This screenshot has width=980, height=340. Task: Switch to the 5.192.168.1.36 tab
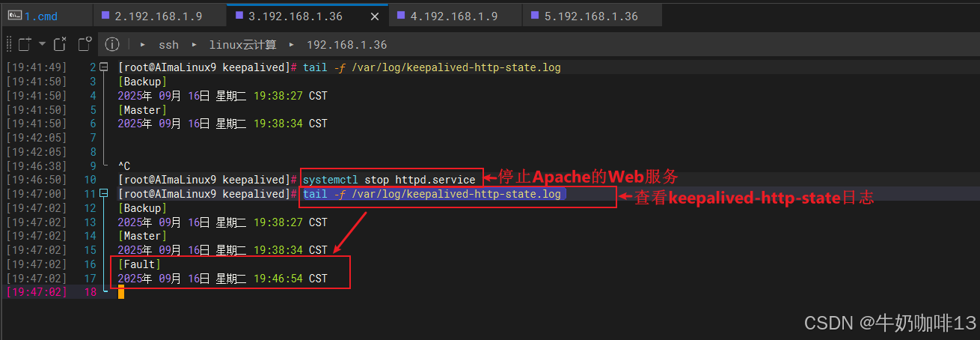pos(591,16)
